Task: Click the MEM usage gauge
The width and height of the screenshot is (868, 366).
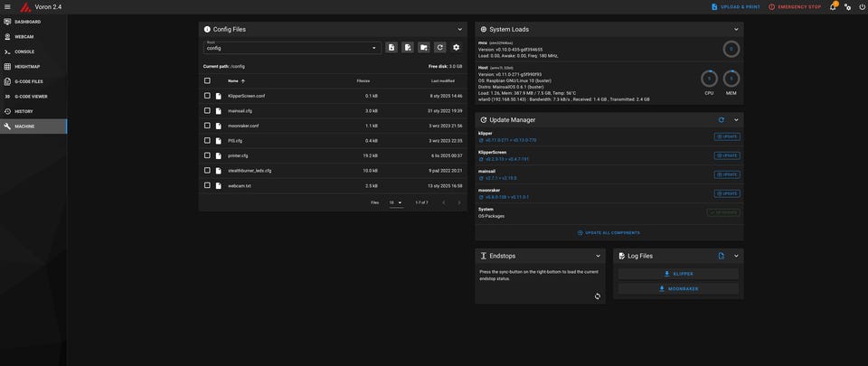Action: [731, 79]
